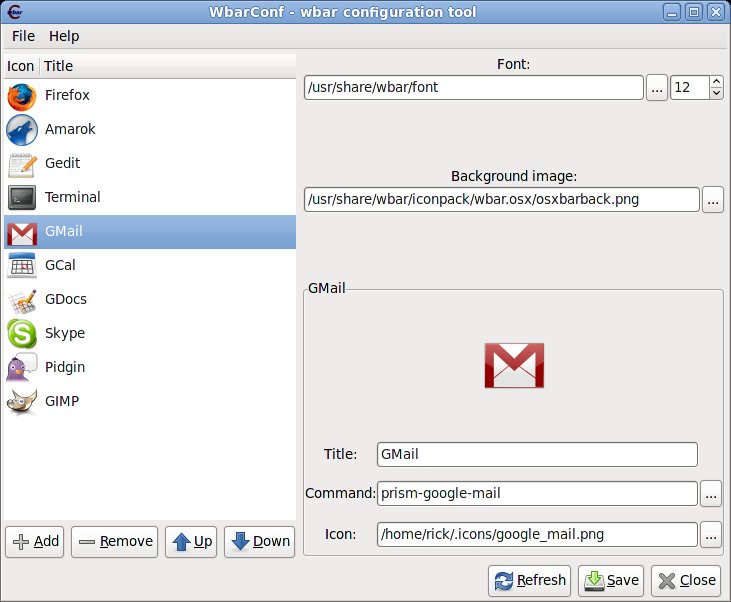Click the Remove button
Image resolution: width=731 pixels, height=602 pixels.
115,542
